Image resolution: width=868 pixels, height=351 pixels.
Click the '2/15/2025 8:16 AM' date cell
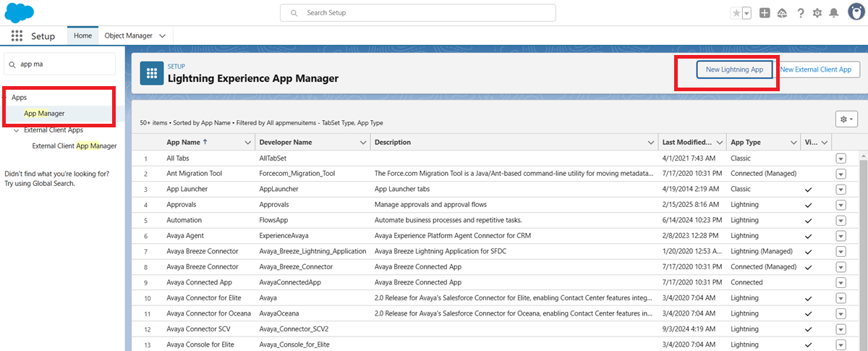689,205
